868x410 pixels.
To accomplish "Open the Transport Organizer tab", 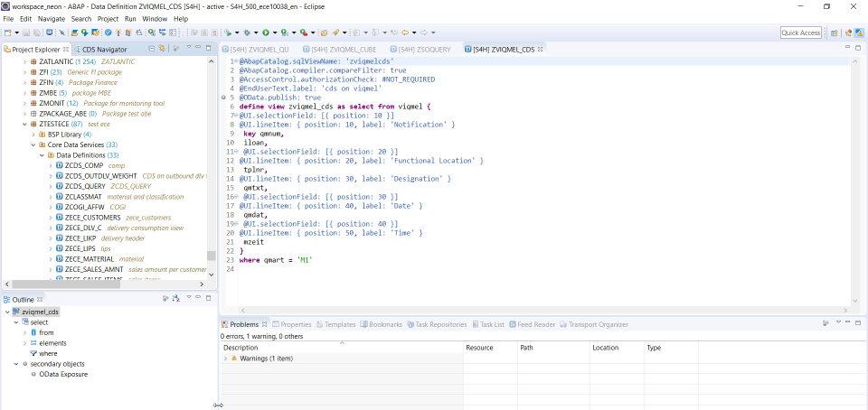I will (x=594, y=324).
